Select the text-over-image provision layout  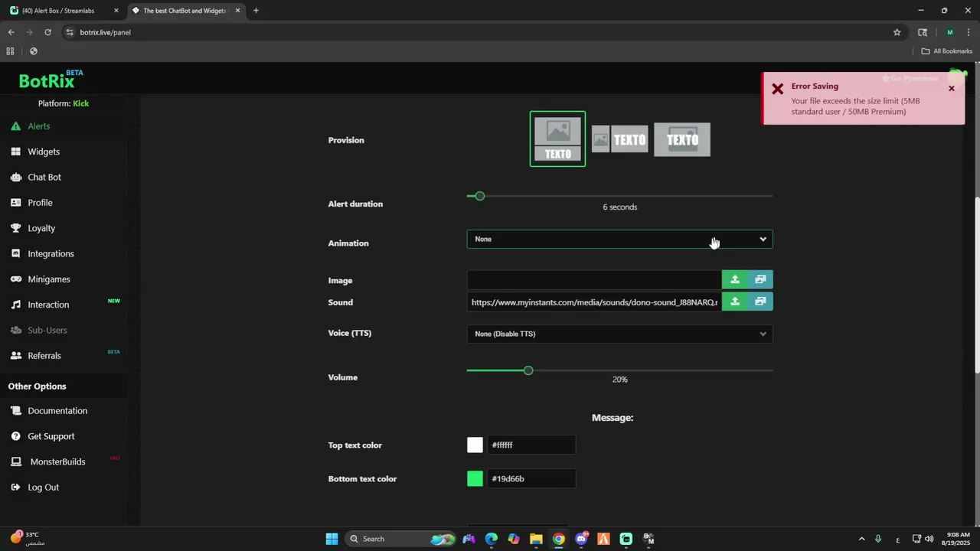click(x=682, y=139)
